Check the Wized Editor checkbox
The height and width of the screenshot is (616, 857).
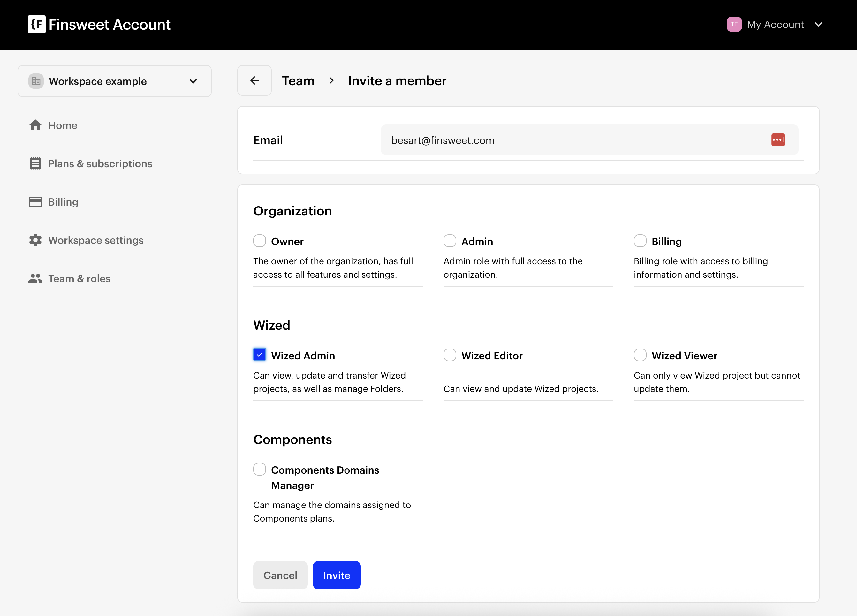(450, 355)
